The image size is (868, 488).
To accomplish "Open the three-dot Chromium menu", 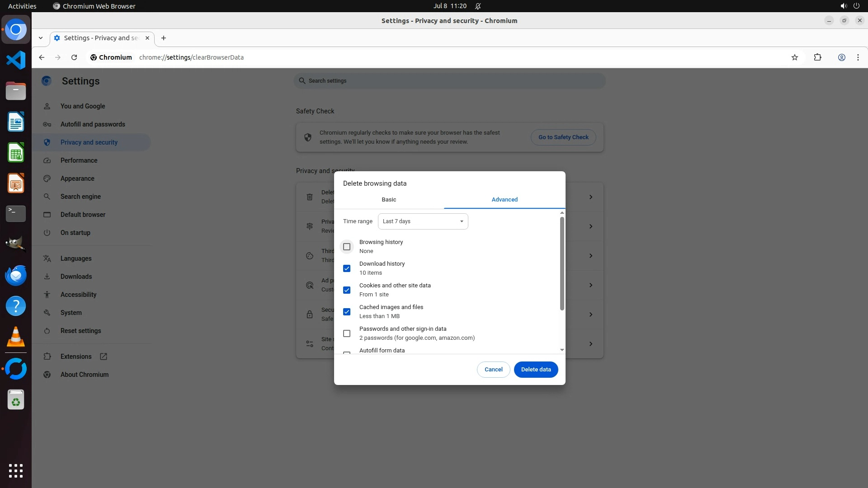I will point(858,57).
